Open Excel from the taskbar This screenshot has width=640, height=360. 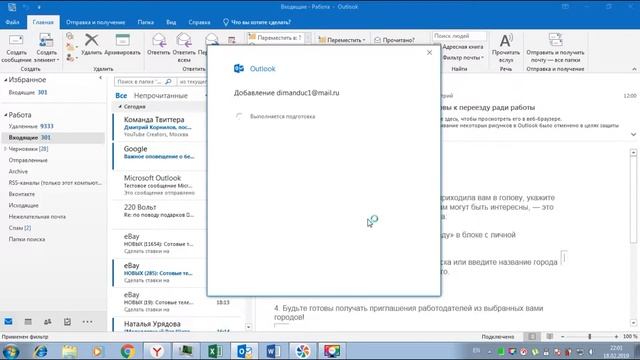tap(215, 351)
